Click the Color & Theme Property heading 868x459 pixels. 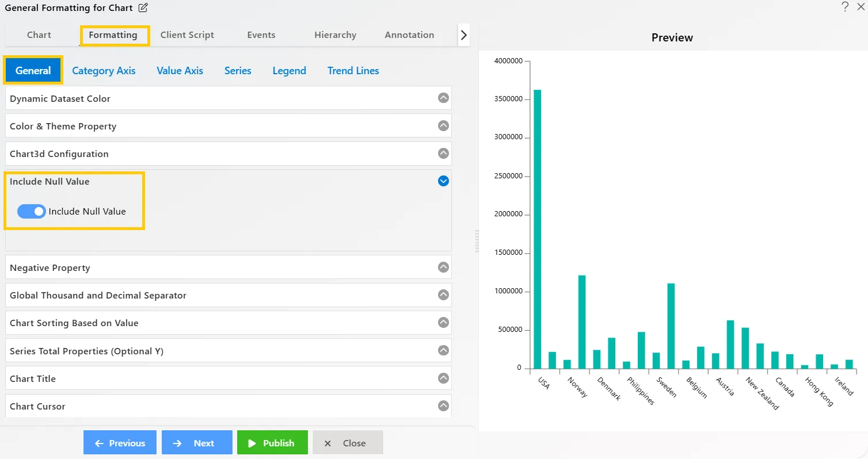tap(63, 126)
